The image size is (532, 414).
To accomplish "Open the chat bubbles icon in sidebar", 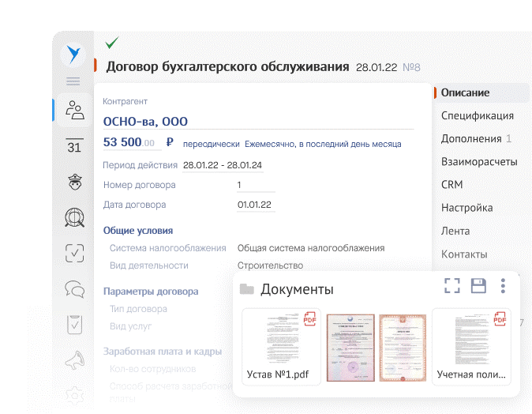I will click(x=75, y=289).
